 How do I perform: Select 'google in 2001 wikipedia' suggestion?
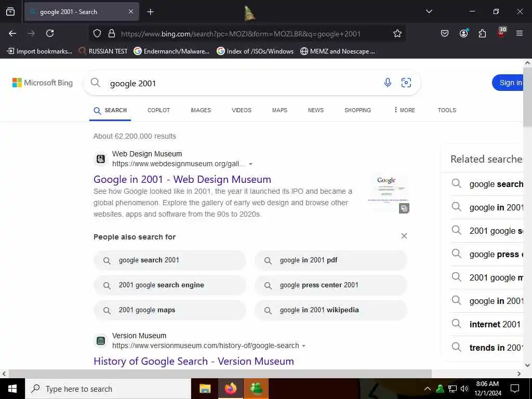(331, 310)
